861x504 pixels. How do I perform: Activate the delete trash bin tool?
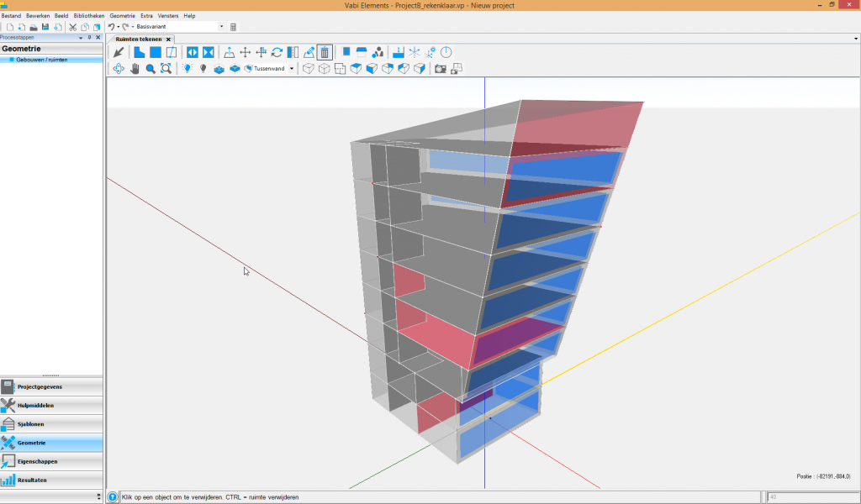[325, 52]
